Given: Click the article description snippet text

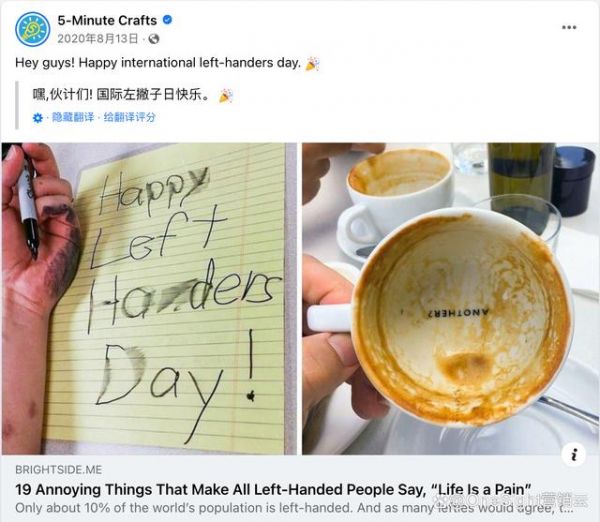Looking at the screenshot, I should click(x=294, y=508).
